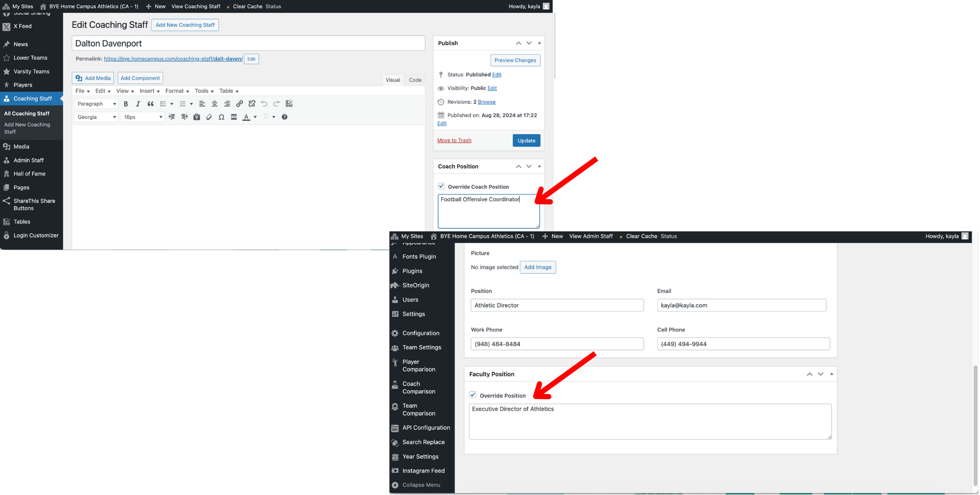This screenshot has width=980, height=495.
Task: Open the keyboard shortcuts help icon
Action: point(284,117)
